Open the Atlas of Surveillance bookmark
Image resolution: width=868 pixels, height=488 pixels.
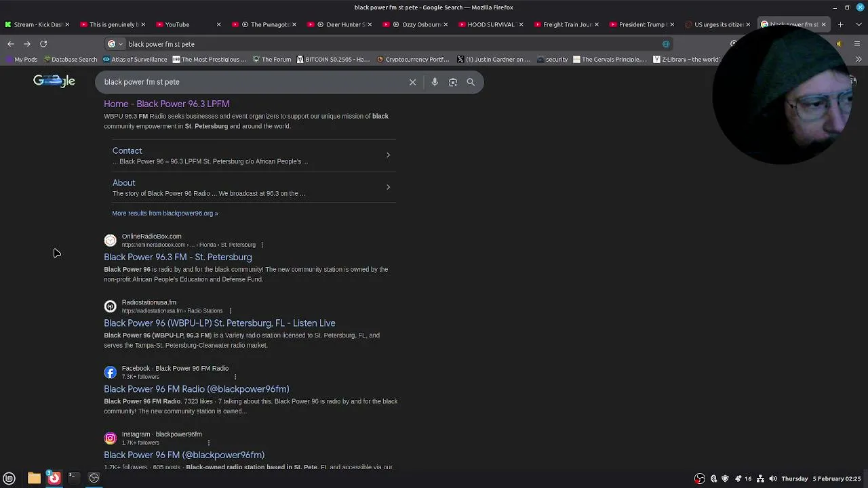click(135, 60)
